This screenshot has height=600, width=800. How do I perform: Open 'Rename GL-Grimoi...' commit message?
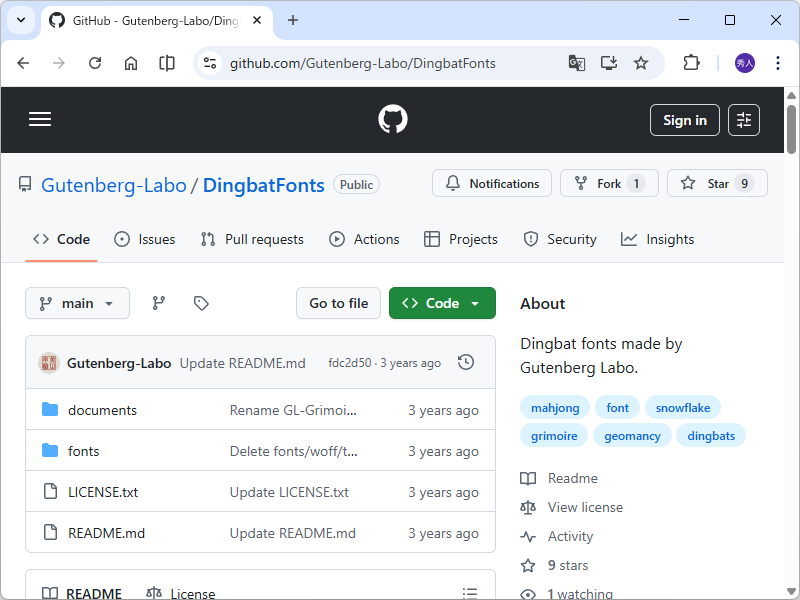293,410
